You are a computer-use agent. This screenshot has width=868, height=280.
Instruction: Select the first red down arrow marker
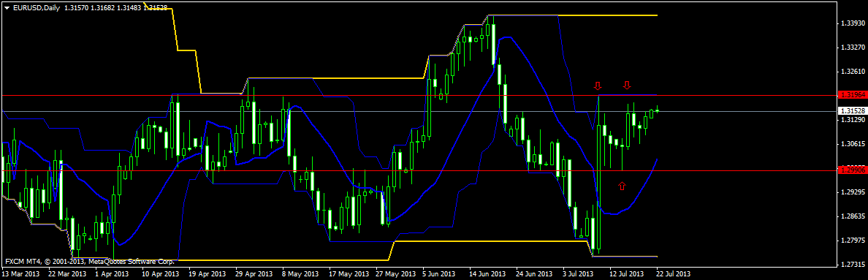[x=598, y=86]
